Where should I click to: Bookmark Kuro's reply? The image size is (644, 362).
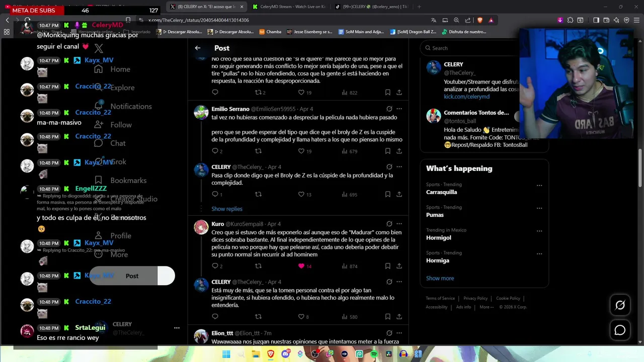pos(388,266)
